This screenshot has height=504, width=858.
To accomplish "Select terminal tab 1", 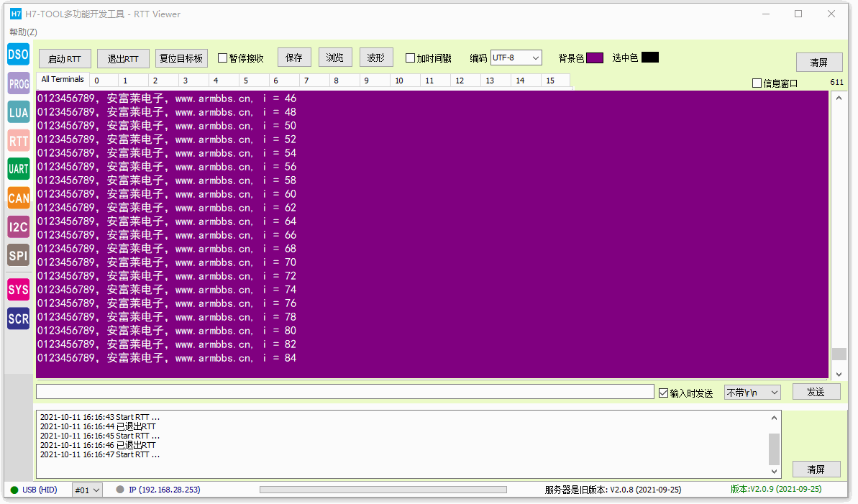I will pos(133,81).
